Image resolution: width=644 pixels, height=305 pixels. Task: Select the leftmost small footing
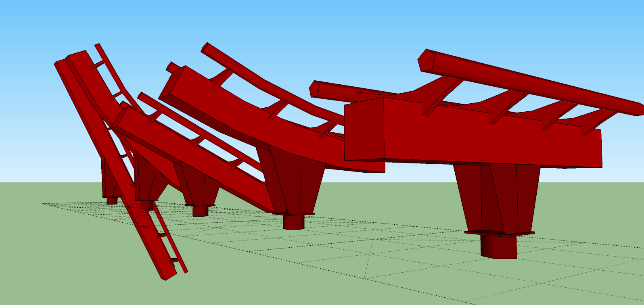point(111,201)
